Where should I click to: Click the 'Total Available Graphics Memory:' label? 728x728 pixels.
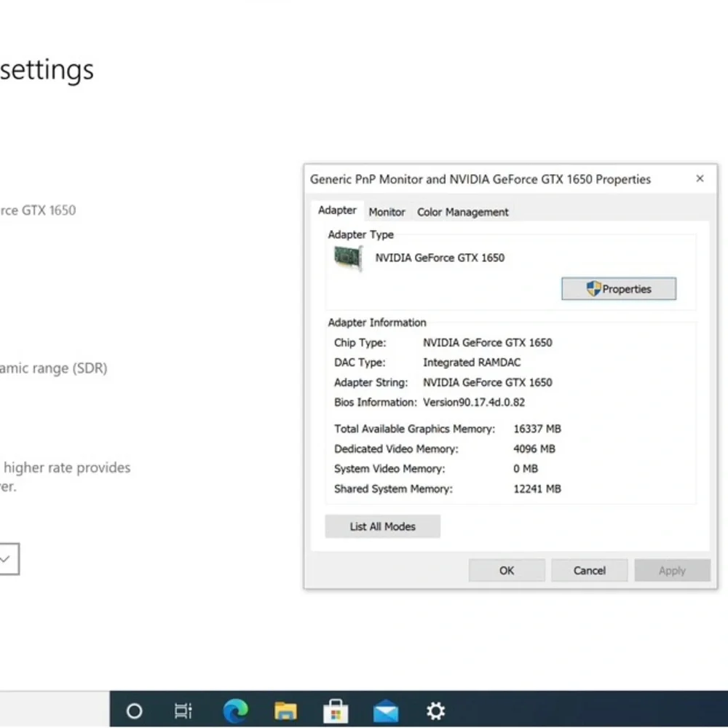click(x=415, y=429)
